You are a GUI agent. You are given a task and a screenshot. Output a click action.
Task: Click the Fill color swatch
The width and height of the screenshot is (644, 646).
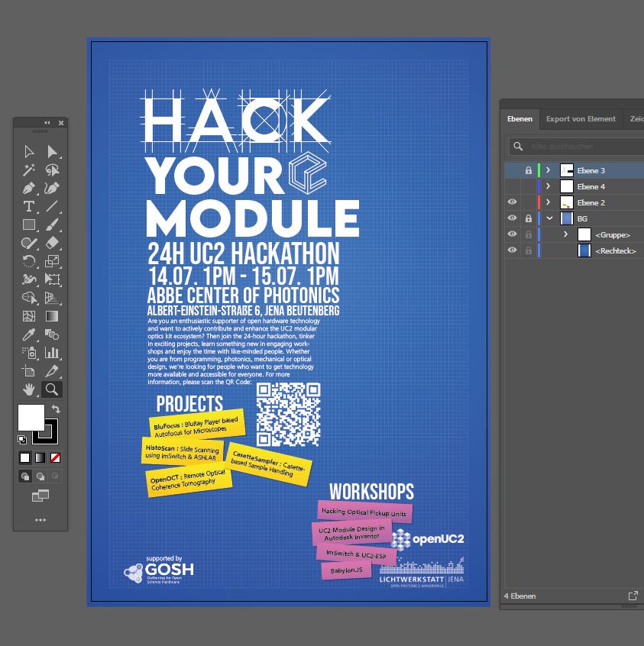click(31, 418)
